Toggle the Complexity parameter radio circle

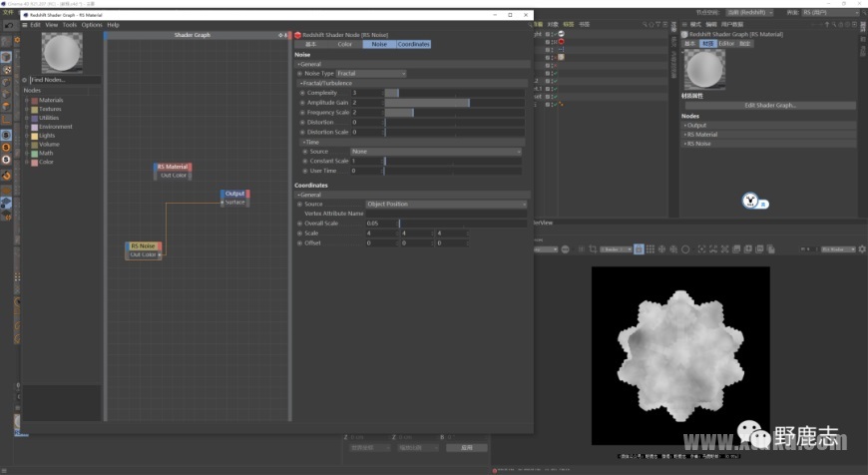click(x=302, y=93)
